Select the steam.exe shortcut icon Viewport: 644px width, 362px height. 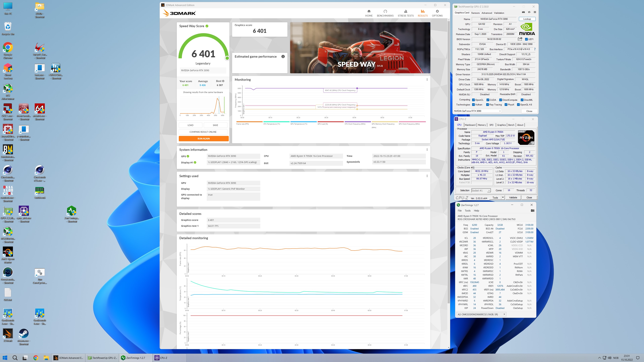point(24,337)
